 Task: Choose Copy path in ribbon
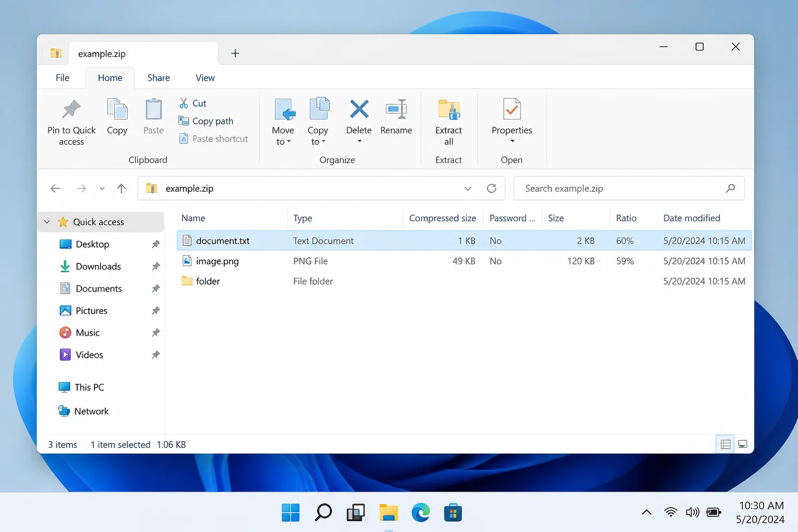[x=206, y=121]
